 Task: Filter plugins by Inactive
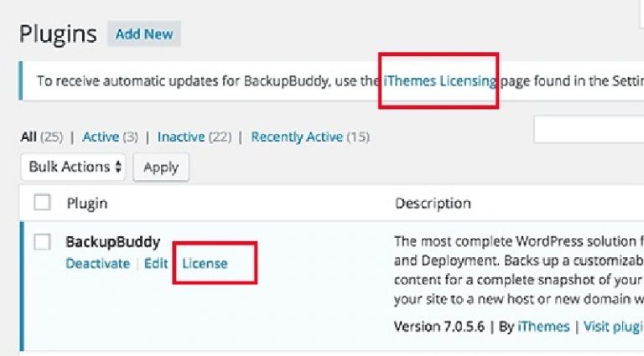[x=181, y=137]
